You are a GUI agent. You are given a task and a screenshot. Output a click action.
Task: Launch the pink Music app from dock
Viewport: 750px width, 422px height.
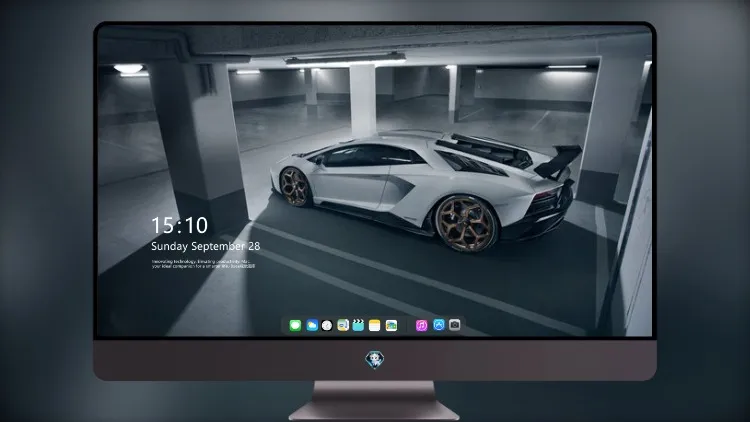(x=421, y=325)
